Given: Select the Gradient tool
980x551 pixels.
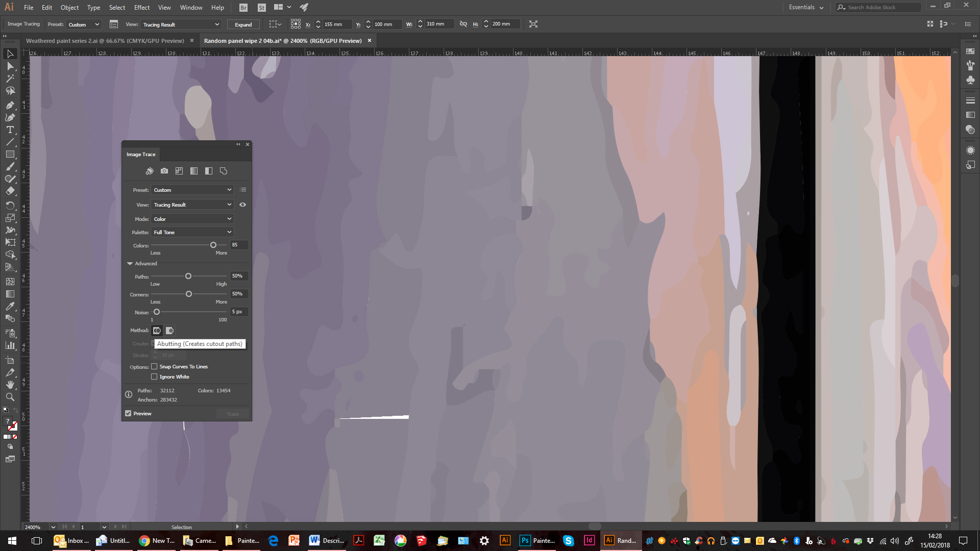Looking at the screenshot, I should [10, 294].
